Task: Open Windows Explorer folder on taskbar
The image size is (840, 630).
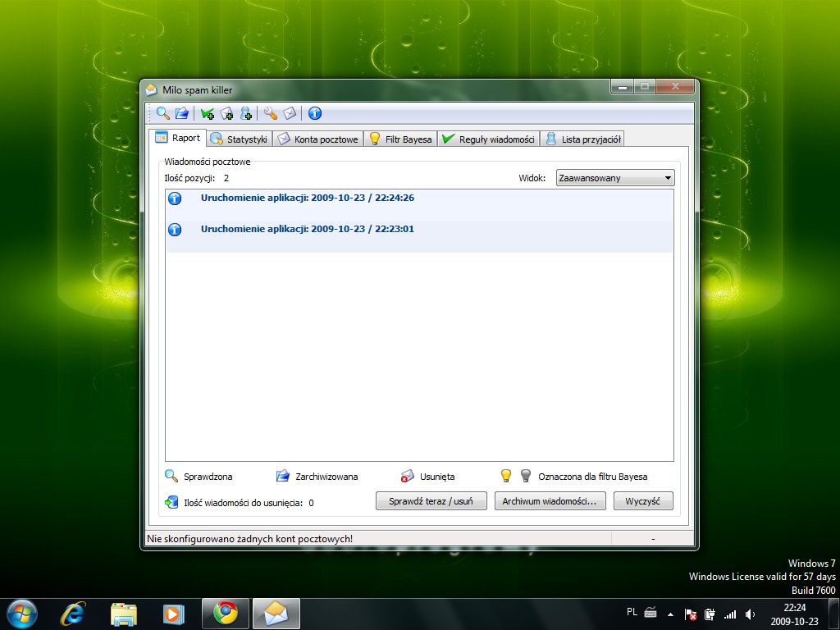Action: [x=124, y=614]
